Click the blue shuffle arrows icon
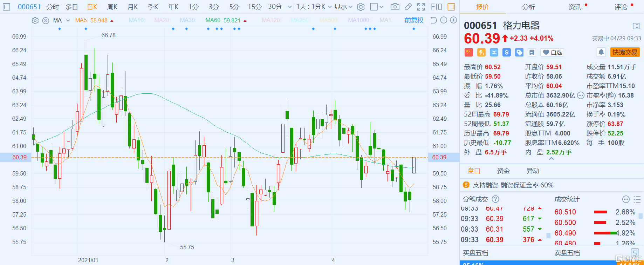644x265 pixels. [x=494, y=52]
